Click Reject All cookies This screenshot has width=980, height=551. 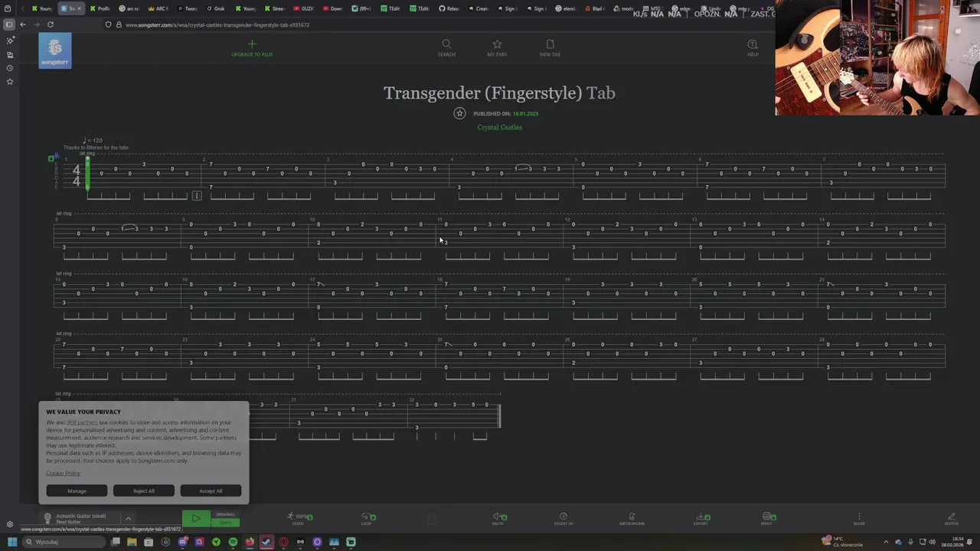pyautogui.click(x=143, y=491)
